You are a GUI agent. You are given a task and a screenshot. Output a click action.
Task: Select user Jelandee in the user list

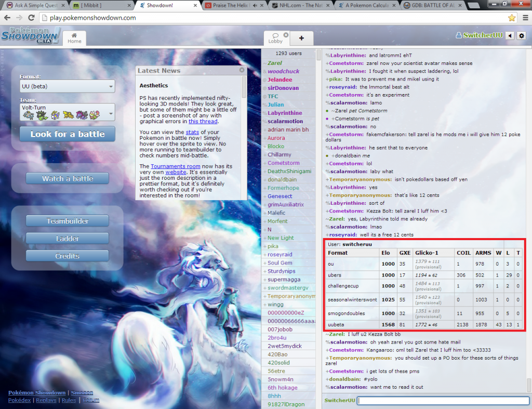(280, 80)
